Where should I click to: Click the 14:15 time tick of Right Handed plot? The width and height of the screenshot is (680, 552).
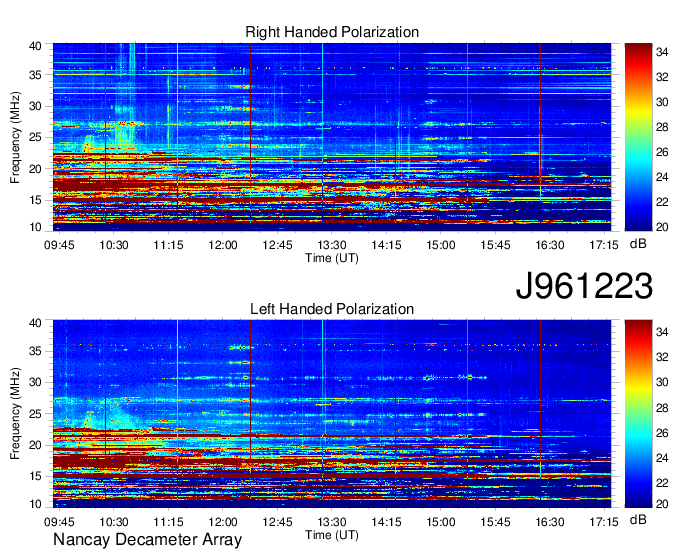pos(386,245)
